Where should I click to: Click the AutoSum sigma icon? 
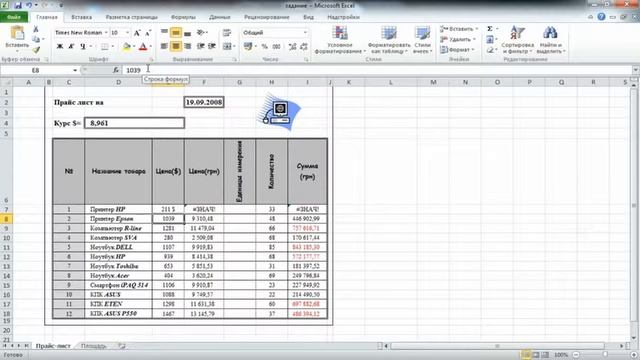[x=490, y=29]
